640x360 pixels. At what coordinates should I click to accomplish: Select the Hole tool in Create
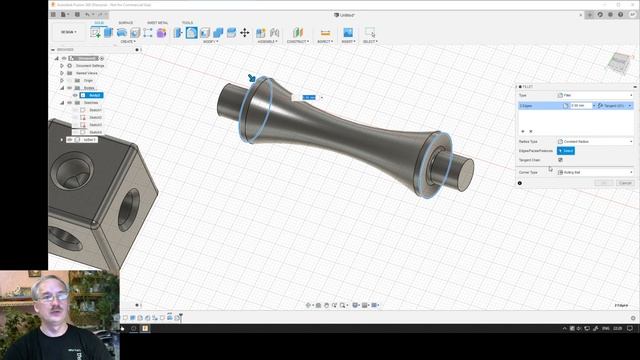click(135, 33)
